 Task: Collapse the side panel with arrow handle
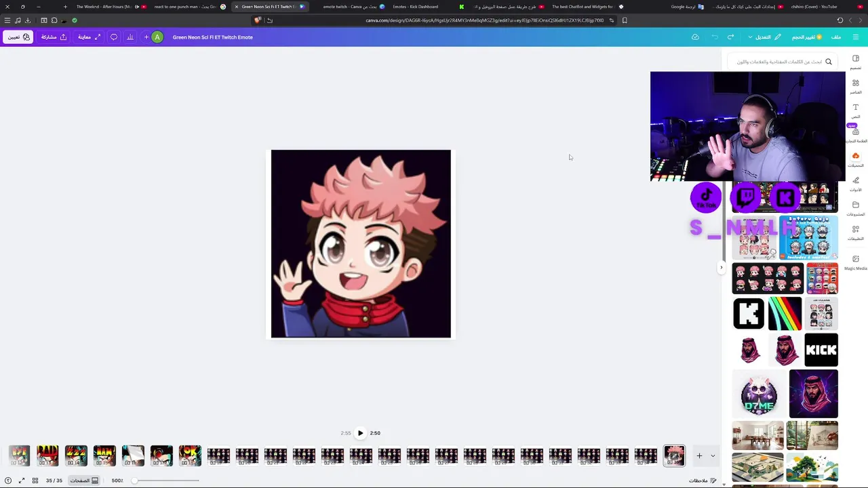point(722,268)
